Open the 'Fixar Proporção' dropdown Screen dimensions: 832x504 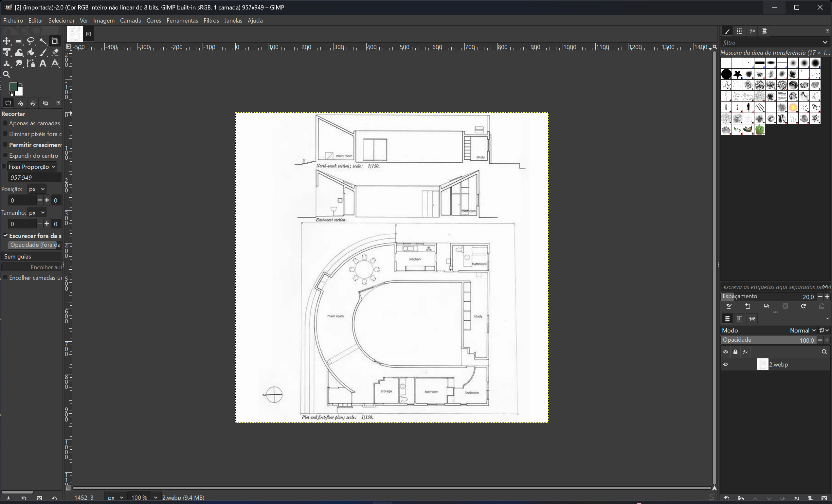pos(32,167)
